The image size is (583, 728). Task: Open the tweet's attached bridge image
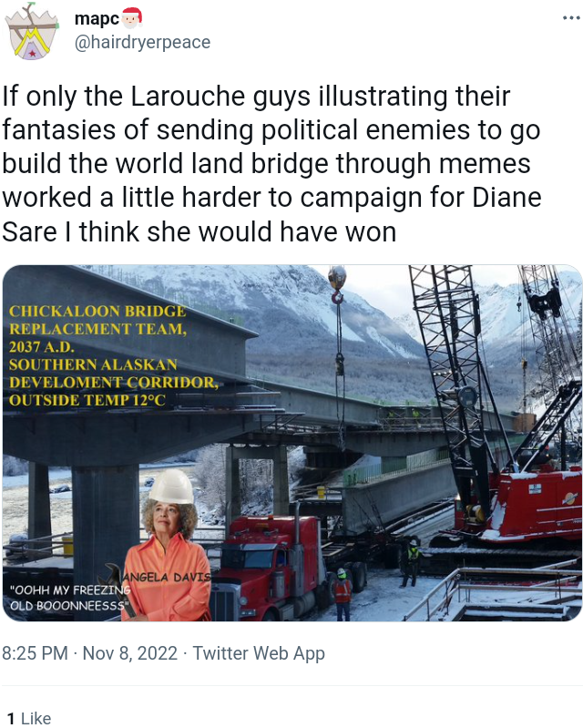click(292, 443)
